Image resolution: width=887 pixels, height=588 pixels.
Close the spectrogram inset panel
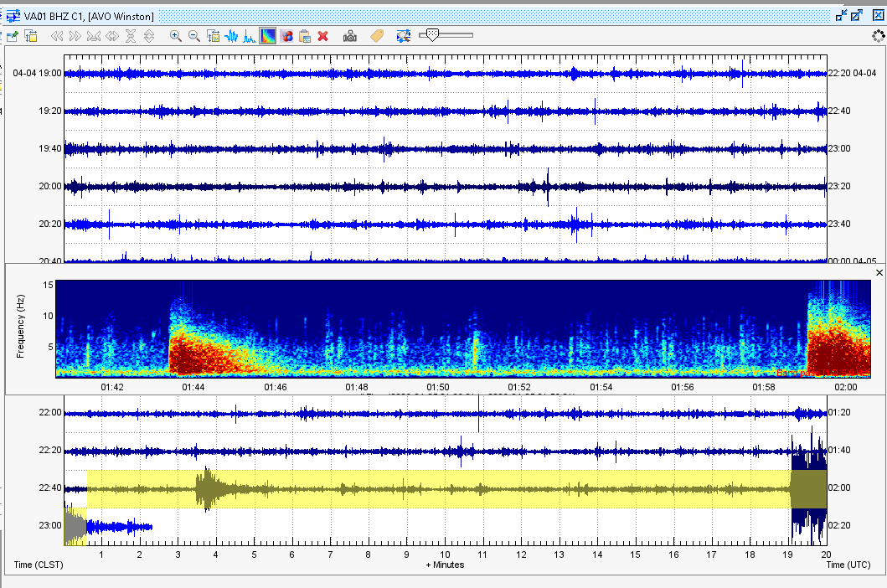(x=879, y=273)
